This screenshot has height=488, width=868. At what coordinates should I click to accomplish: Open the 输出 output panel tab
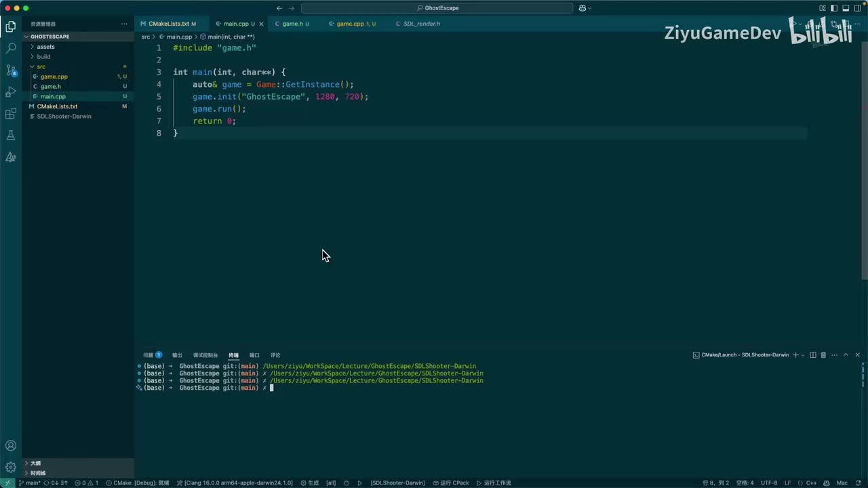[177, 355]
